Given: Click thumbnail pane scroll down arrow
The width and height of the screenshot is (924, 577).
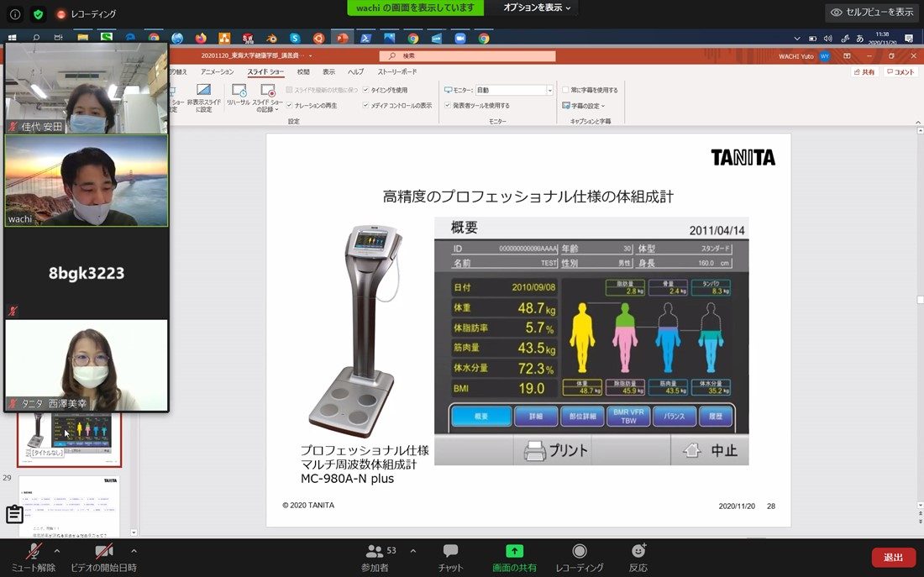Looking at the screenshot, I should (134, 532).
